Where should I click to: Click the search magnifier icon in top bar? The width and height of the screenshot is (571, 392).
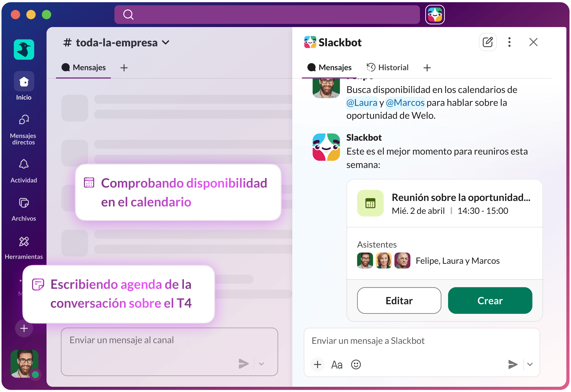pyautogui.click(x=128, y=15)
